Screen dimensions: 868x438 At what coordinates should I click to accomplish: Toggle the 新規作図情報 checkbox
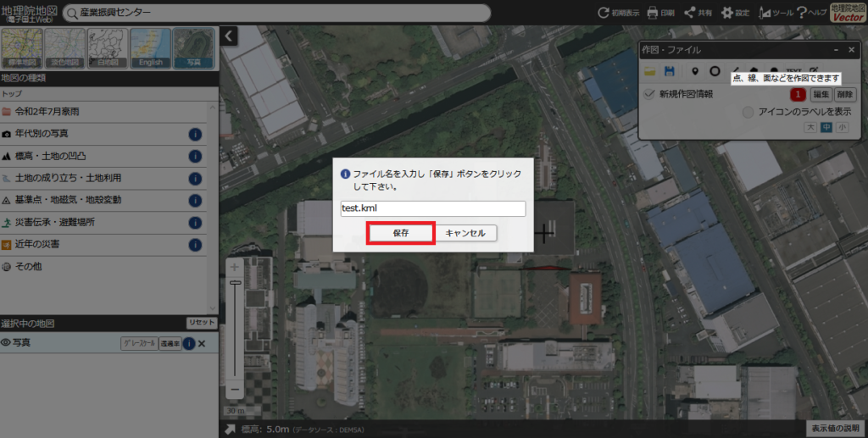click(x=649, y=95)
